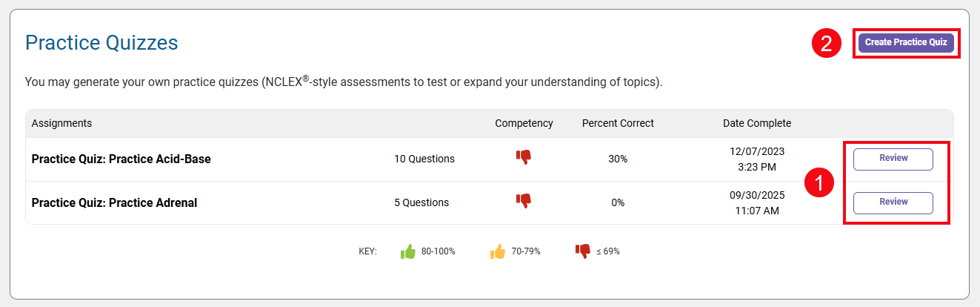
Task: Click the green thumbs-up key icon
Action: click(408, 251)
